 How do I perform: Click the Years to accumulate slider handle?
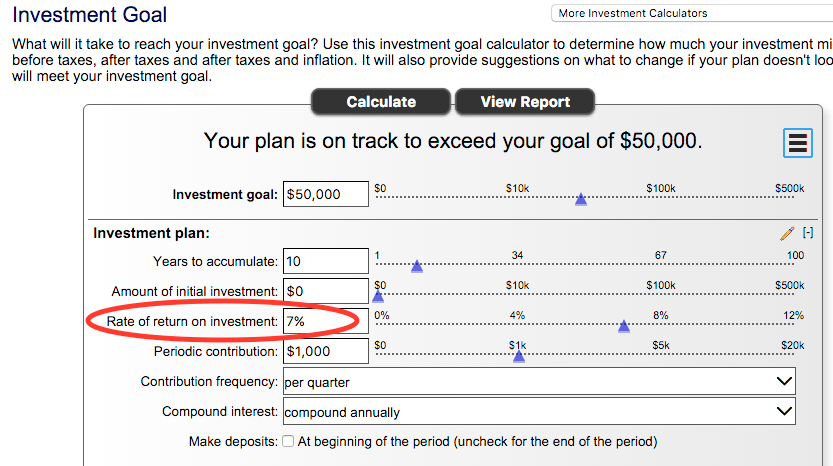point(417,266)
